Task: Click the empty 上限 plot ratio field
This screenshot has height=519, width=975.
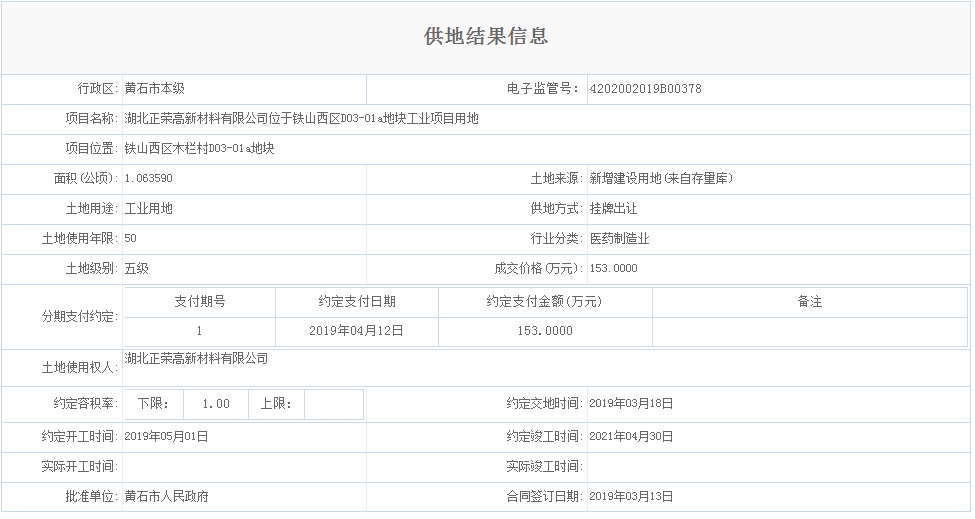Action: 332,404
